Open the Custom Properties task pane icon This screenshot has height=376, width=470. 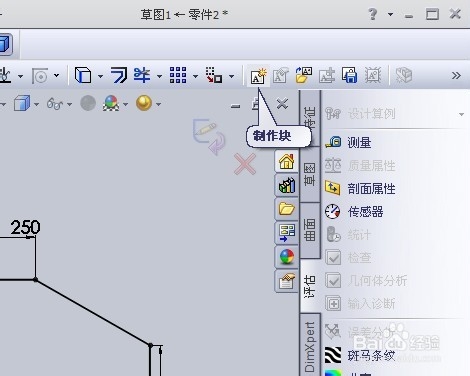coord(286,281)
